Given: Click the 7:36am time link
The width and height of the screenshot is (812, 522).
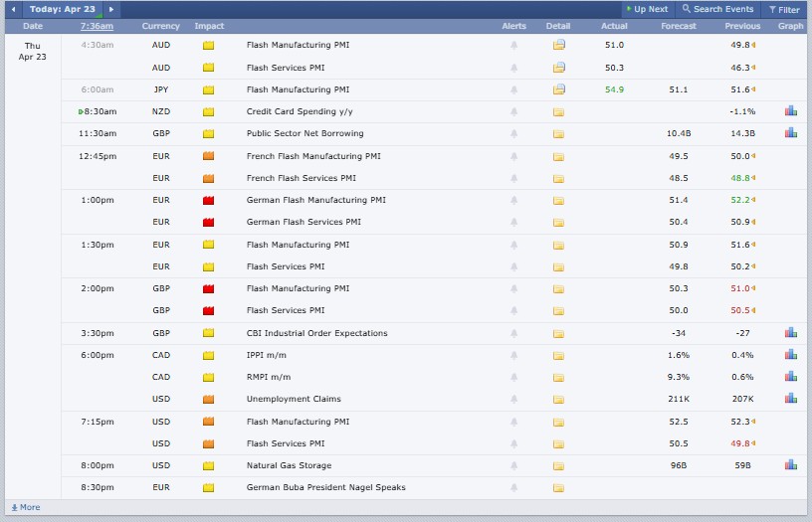Looking at the screenshot, I should pos(97,26).
